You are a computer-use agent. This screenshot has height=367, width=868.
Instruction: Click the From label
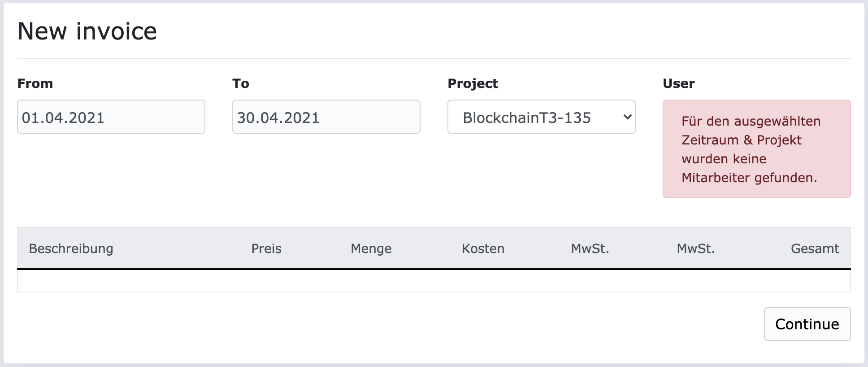point(35,83)
